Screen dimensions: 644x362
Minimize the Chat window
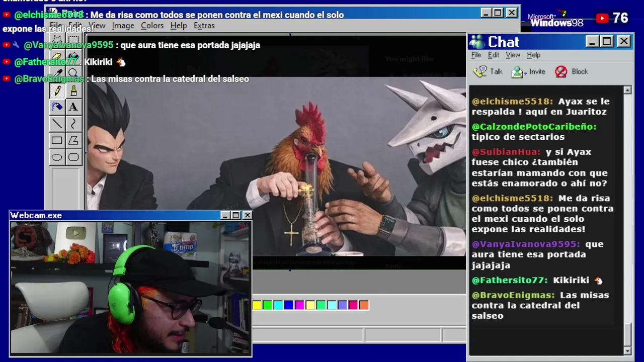point(592,41)
